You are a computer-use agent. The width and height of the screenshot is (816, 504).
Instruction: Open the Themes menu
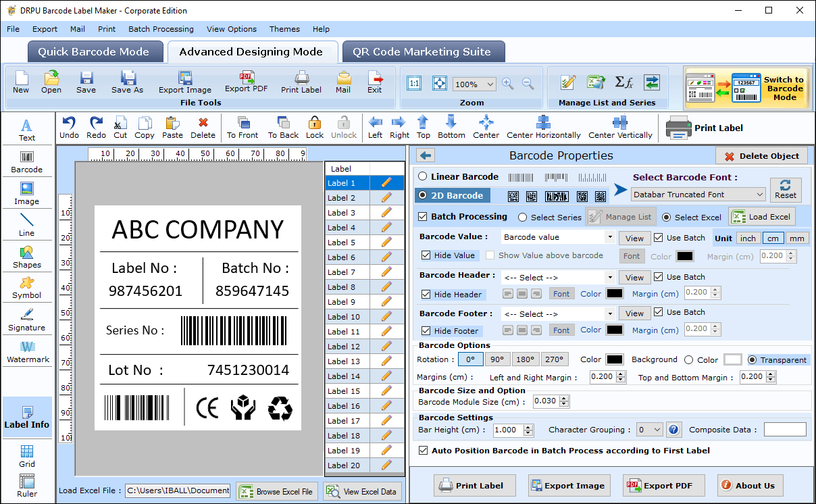click(284, 29)
